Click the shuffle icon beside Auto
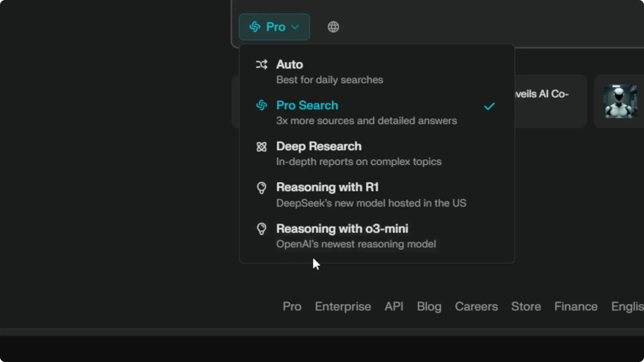644x362 pixels. coord(262,64)
